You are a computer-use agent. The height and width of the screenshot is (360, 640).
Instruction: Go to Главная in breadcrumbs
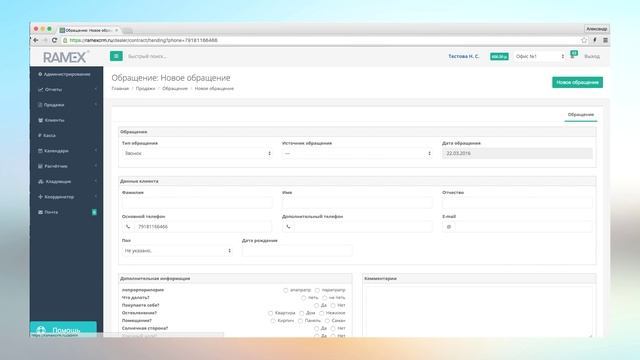[x=120, y=89]
